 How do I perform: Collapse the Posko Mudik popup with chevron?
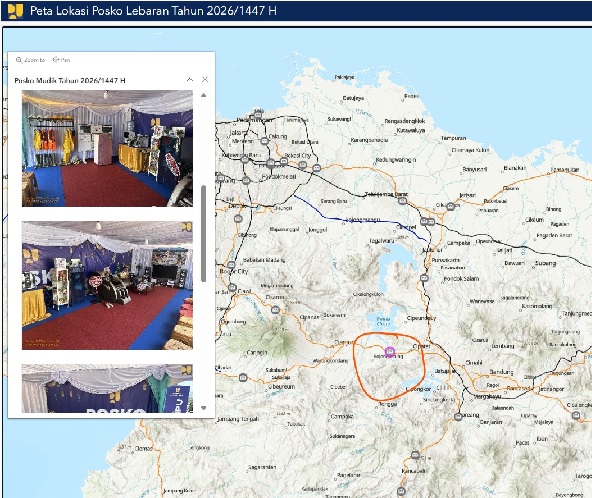190,79
